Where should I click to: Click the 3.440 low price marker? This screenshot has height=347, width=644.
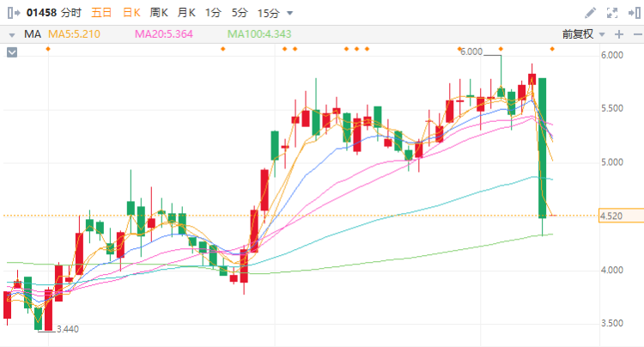(x=68, y=329)
